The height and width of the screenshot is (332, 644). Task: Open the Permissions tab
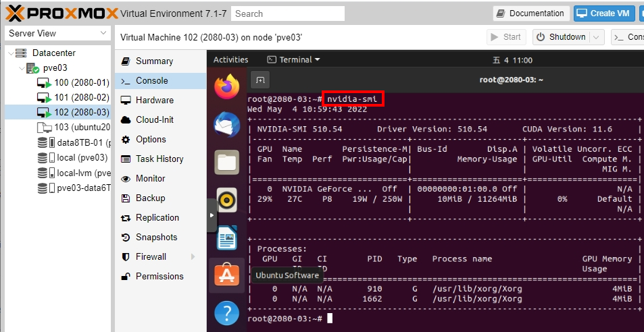tap(161, 276)
